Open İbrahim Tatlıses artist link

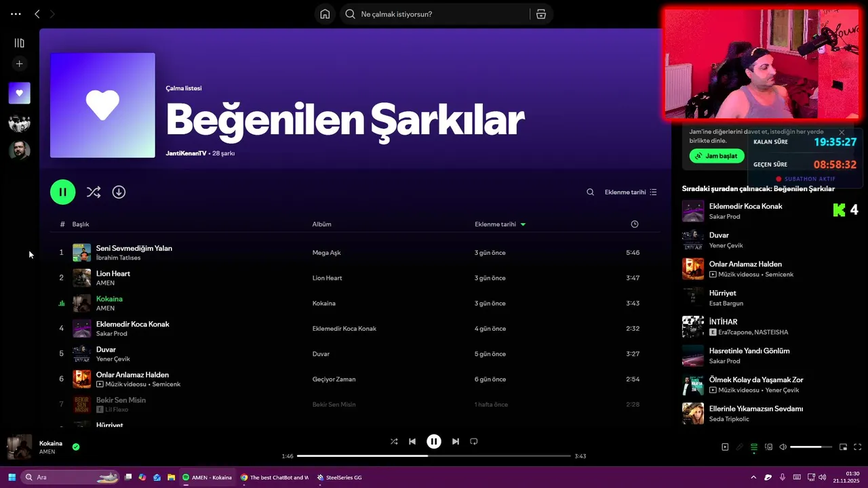(118, 258)
